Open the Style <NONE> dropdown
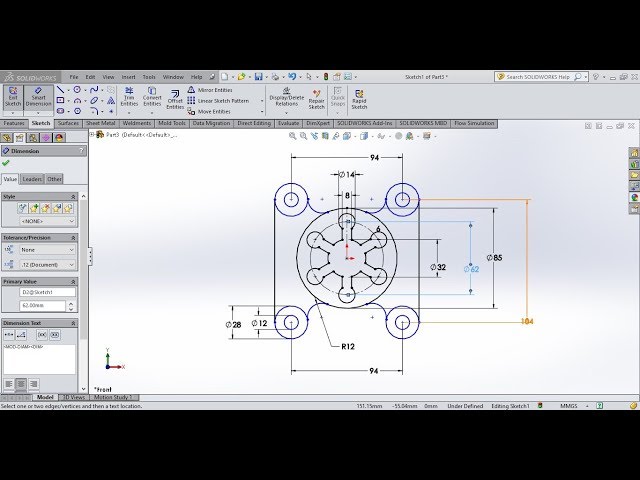Viewport: 640px width, 480px height. click(48, 221)
